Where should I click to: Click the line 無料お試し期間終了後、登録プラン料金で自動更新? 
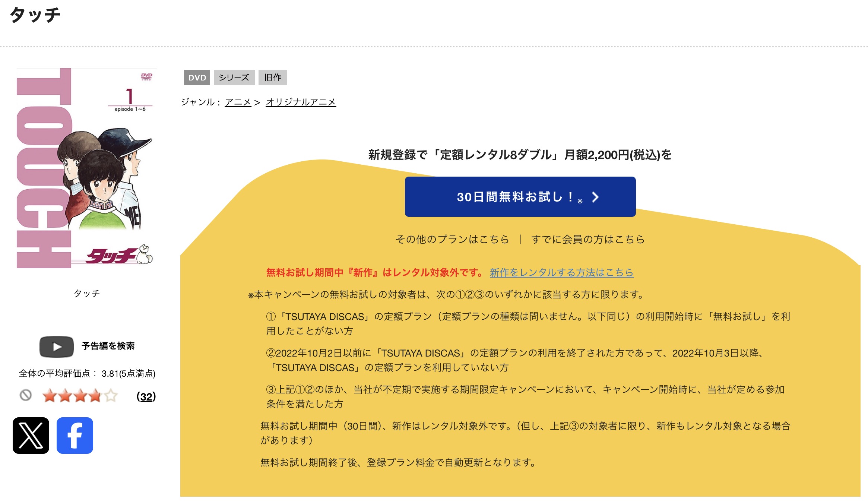(x=398, y=463)
